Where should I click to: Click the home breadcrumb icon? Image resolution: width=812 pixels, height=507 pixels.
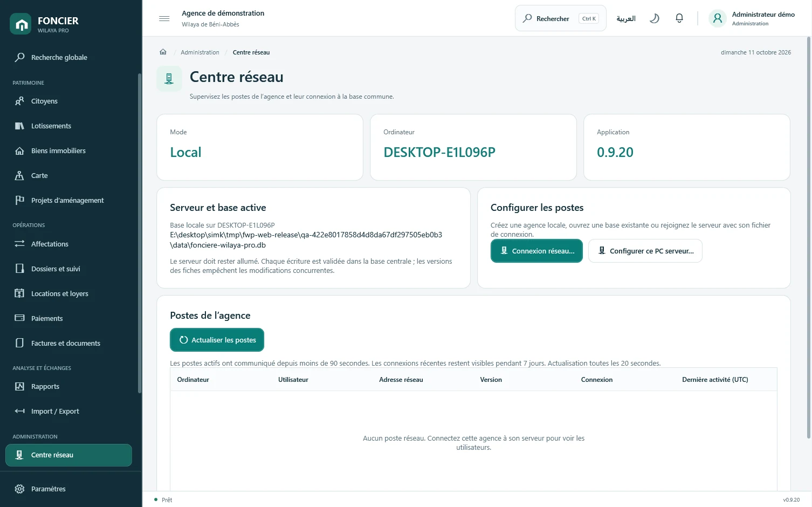(163, 52)
